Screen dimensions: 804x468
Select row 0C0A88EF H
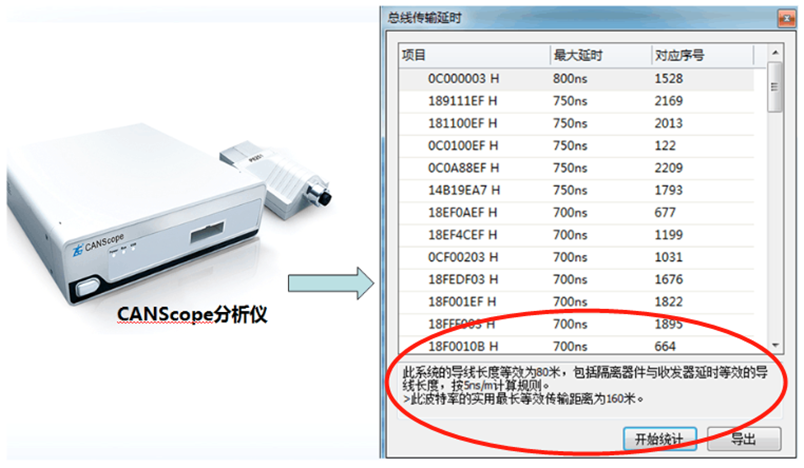point(577,168)
